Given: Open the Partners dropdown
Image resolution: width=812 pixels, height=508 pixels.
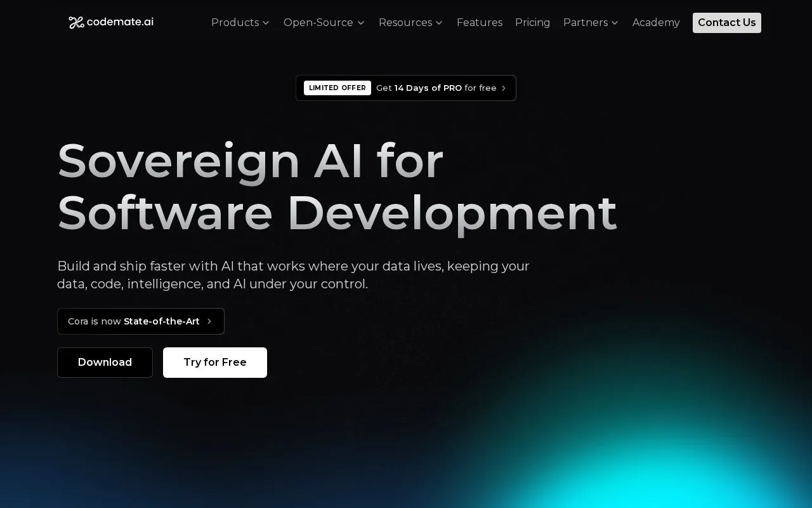Looking at the screenshot, I should pyautogui.click(x=591, y=23).
